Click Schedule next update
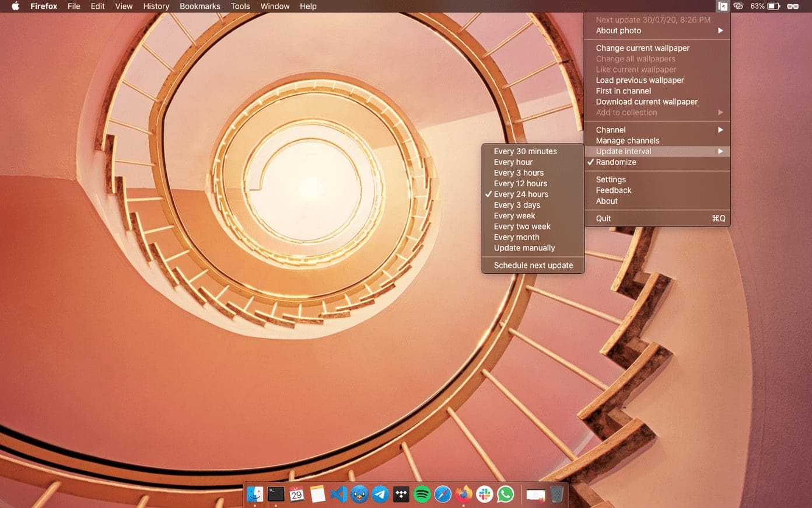 pos(533,265)
